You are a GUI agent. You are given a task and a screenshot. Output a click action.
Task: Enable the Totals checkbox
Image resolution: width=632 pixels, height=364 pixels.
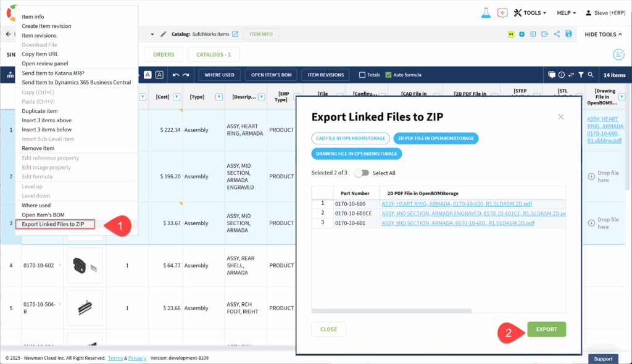click(363, 75)
